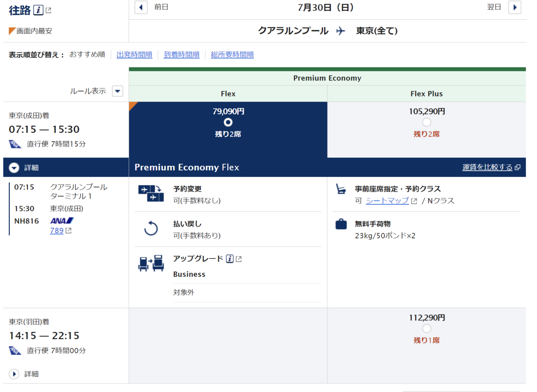The image size is (537, 392).
Task: Click the Premium Economy Flex heading
Action: pyautogui.click(x=187, y=167)
